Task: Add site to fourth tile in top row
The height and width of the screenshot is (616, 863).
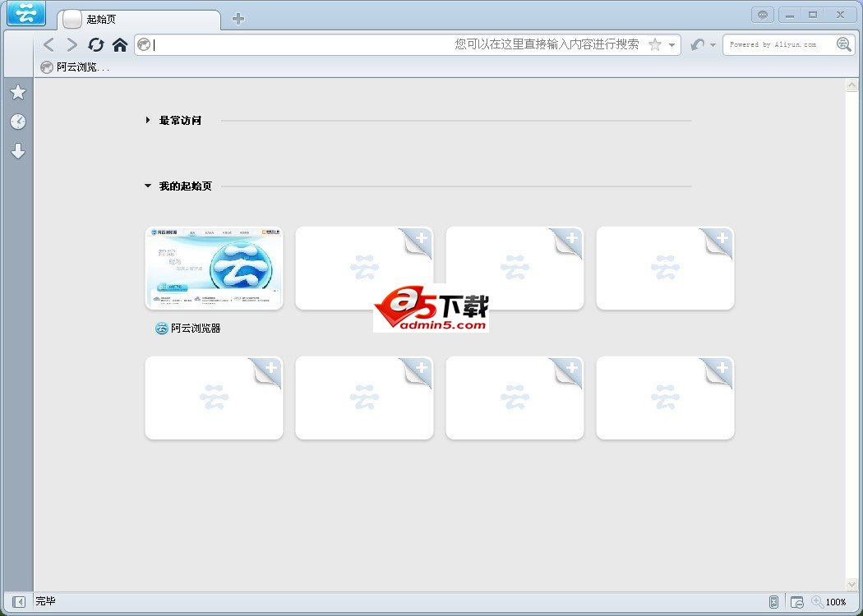Action: (665, 268)
